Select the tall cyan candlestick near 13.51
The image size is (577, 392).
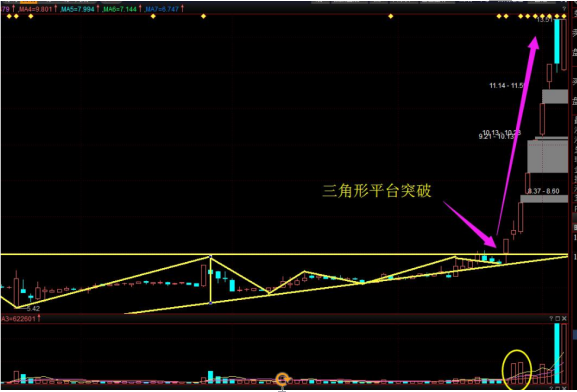[557, 41]
